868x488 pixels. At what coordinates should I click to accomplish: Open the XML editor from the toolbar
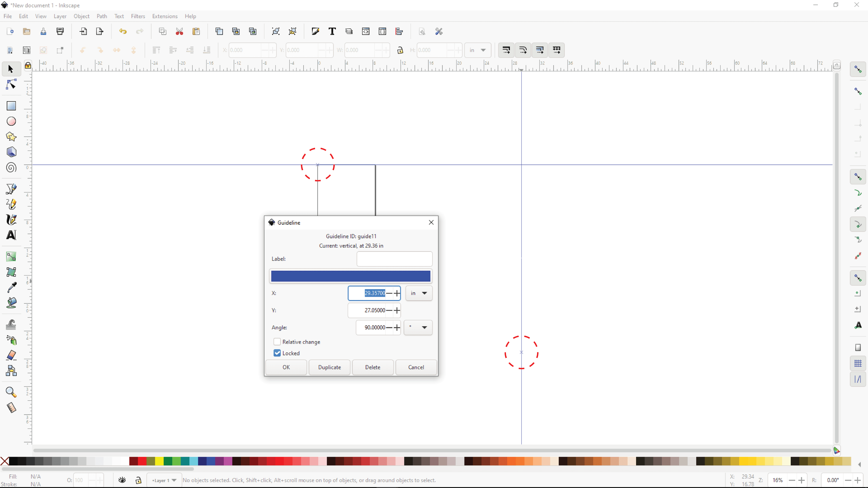366,31
